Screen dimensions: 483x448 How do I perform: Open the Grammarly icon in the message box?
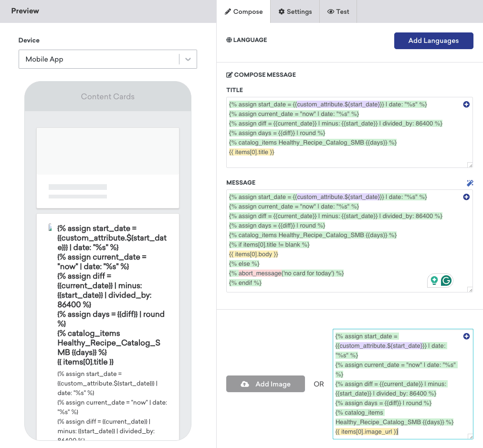(446, 281)
